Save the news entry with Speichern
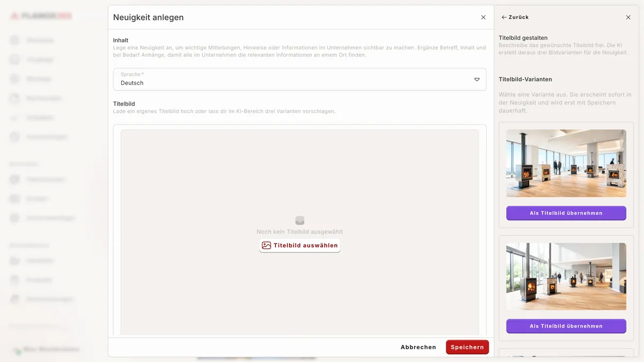 (x=467, y=347)
